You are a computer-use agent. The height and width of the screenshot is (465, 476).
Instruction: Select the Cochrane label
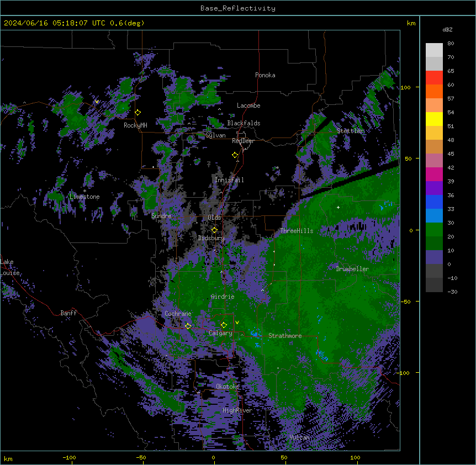pos(178,314)
